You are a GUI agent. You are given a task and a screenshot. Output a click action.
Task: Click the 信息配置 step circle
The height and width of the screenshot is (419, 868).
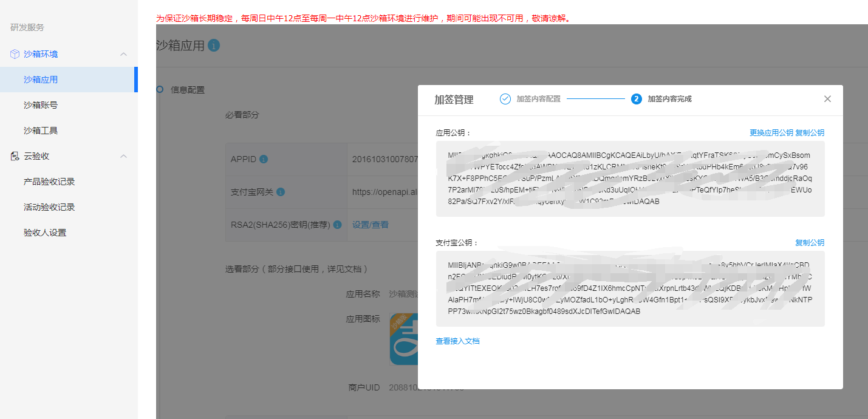coord(160,89)
